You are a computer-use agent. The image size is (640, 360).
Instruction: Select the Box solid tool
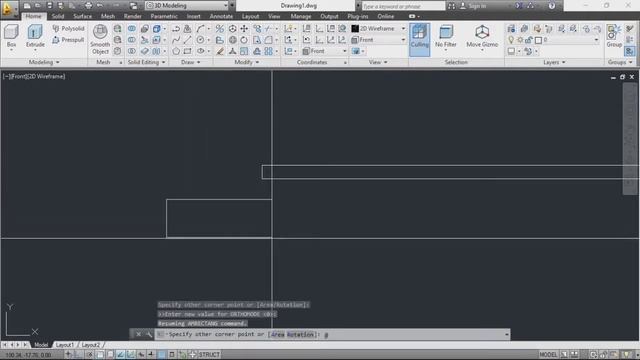[11, 36]
